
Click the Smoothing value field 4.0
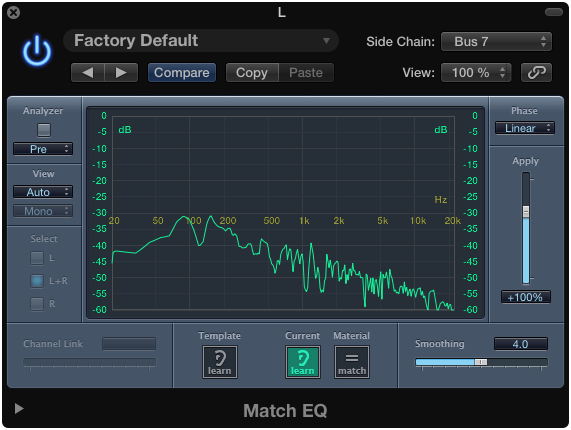point(520,344)
